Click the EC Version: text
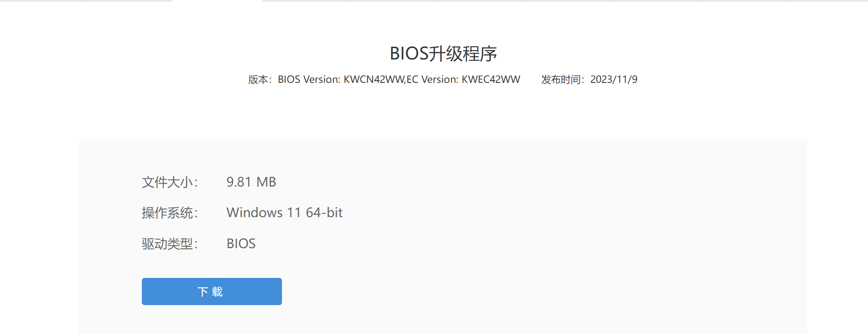 [433, 79]
